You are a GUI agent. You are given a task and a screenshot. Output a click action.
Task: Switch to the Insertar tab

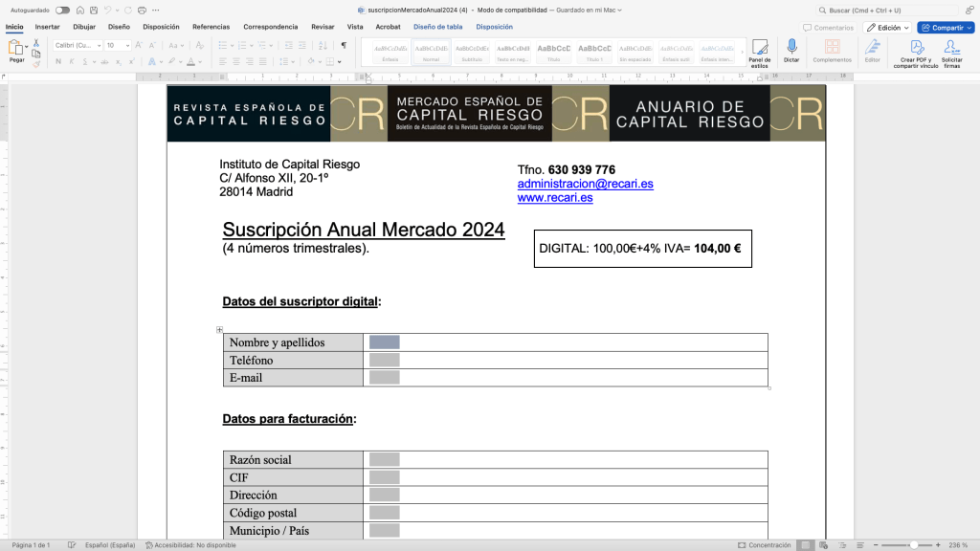pos(48,27)
